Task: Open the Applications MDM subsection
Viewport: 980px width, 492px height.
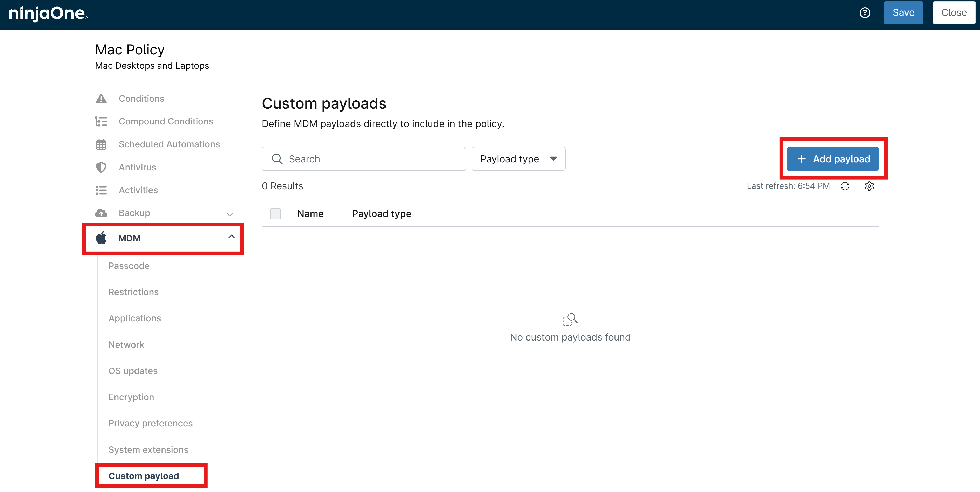Action: (x=135, y=318)
